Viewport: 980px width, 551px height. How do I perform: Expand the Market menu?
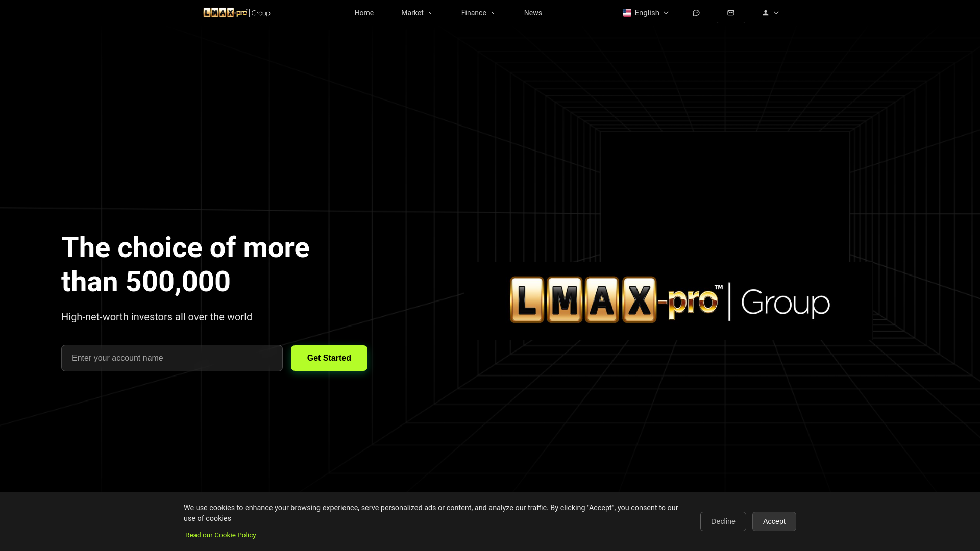pyautogui.click(x=417, y=13)
